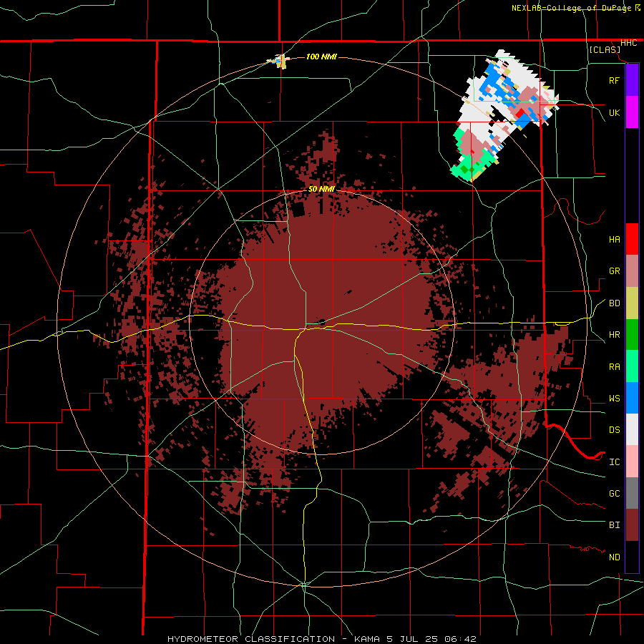Screen dimensions: 644x644
Task: Click the UK legend label
Action: [614, 112]
